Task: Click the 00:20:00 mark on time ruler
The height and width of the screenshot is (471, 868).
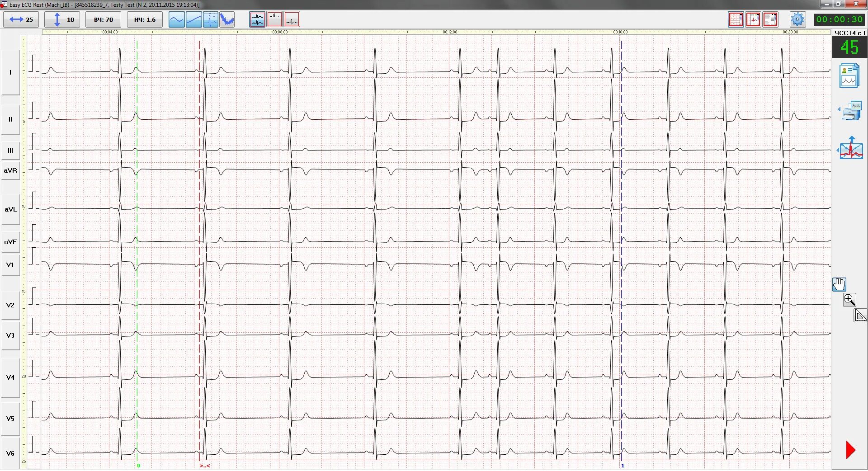Action: pos(790,32)
